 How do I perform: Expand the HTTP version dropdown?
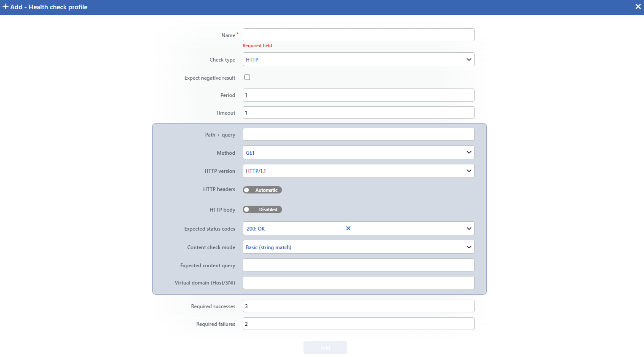(359, 171)
